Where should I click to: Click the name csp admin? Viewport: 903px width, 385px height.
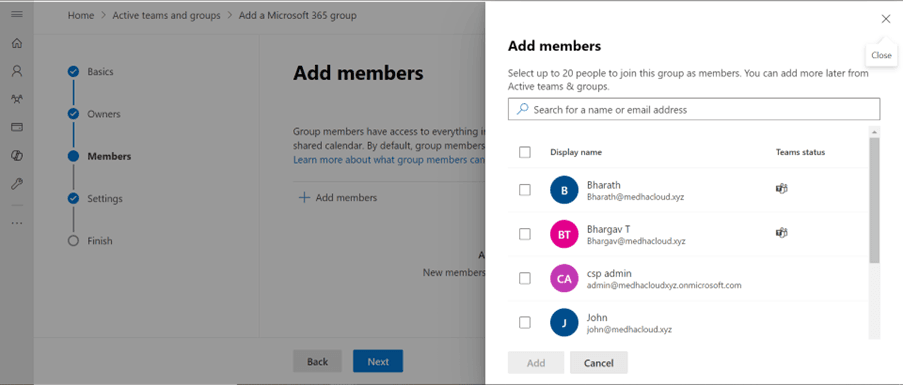609,273
